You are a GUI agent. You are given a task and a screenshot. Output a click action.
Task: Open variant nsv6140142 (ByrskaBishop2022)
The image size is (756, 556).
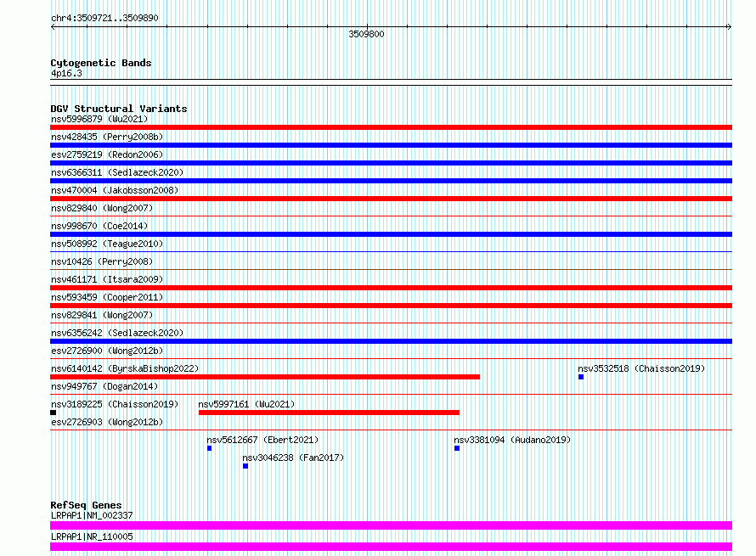click(125, 368)
